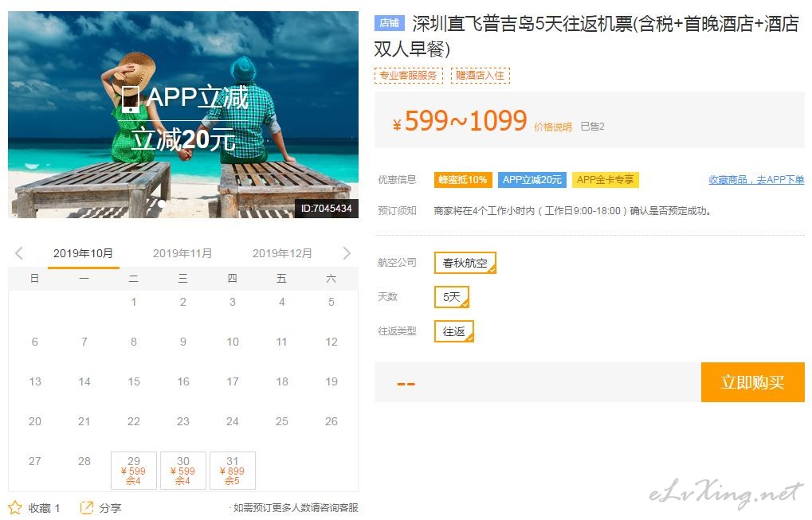
Task: Switch to 2019年12月 tab
Action: coord(282,253)
